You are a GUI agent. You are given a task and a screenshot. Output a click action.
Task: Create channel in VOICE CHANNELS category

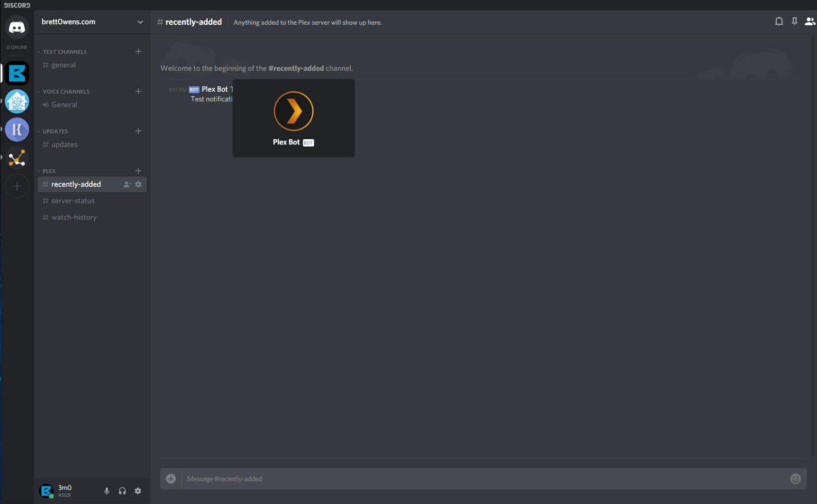click(x=138, y=91)
